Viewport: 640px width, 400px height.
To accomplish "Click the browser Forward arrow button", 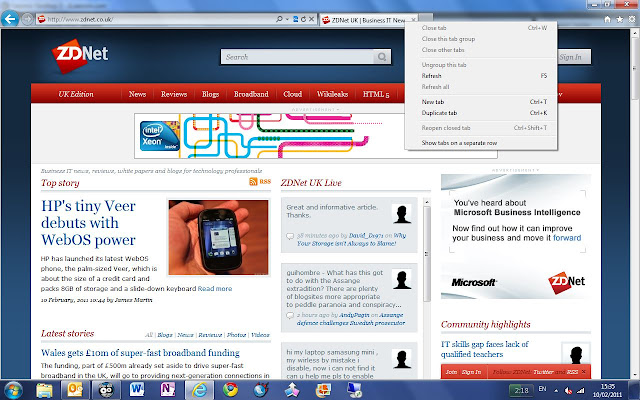I will pyautogui.click(x=27, y=19).
